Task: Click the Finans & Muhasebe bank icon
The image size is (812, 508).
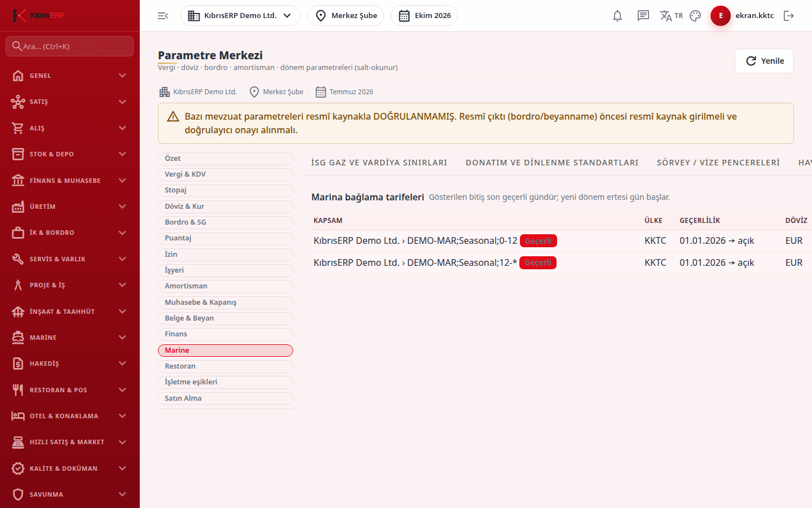Action: 18,181
